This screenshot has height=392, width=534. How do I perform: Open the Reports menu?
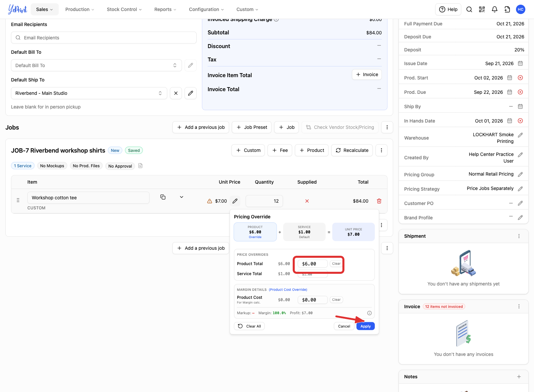tap(165, 9)
